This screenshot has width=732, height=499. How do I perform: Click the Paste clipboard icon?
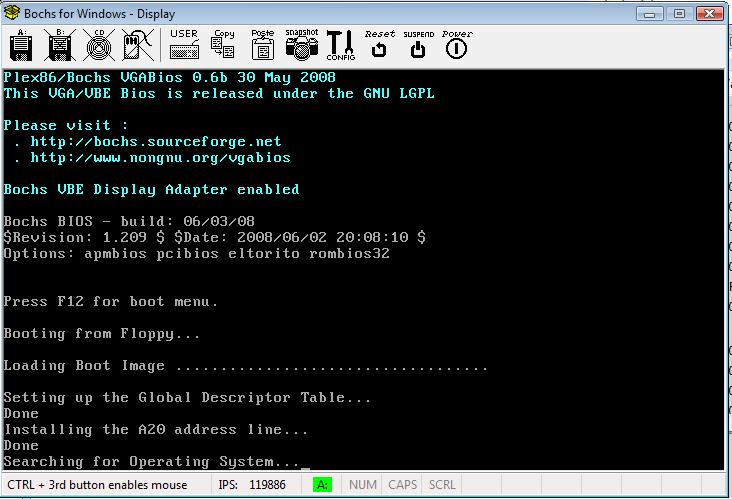tap(262, 45)
